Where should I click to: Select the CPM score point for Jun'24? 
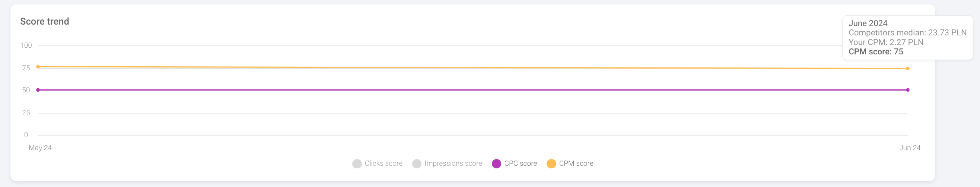(908, 69)
